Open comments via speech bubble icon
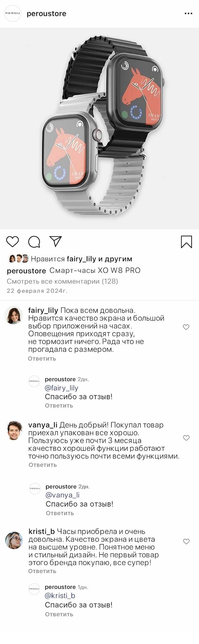199x644 pixels. click(x=34, y=242)
